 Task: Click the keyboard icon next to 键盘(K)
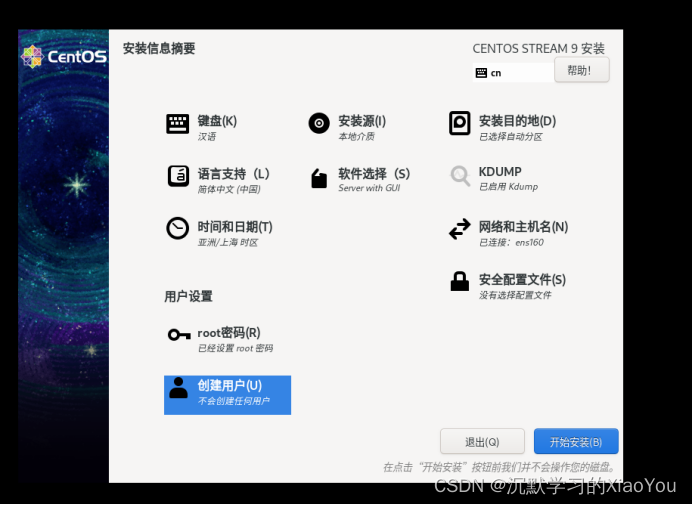(177, 124)
